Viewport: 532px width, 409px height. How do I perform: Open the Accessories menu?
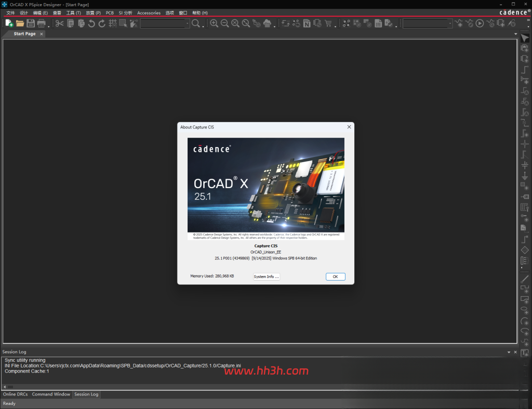(149, 13)
